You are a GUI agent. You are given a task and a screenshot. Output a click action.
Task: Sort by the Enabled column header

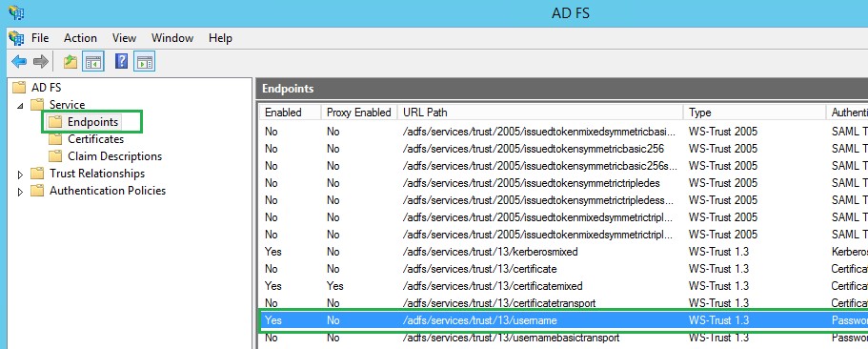291,113
